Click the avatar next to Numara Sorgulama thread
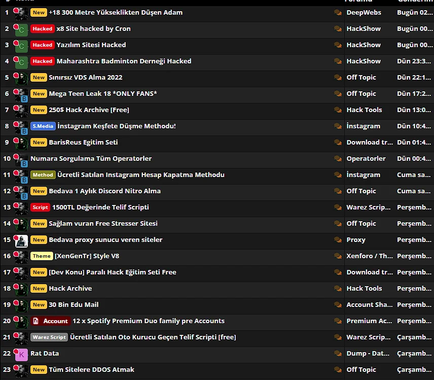Viewport: 434px width, 380px height. click(21, 159)
